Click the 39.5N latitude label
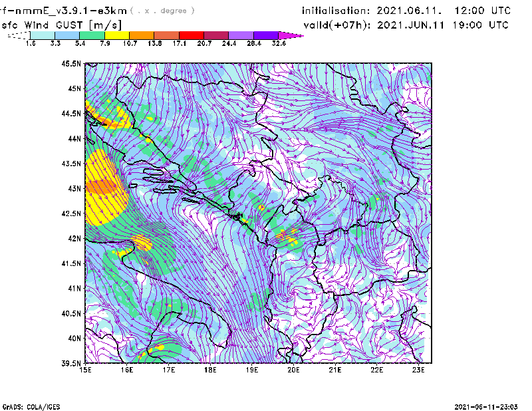The width and height of the screenshot is (532, 411). [x=71, y=363]
